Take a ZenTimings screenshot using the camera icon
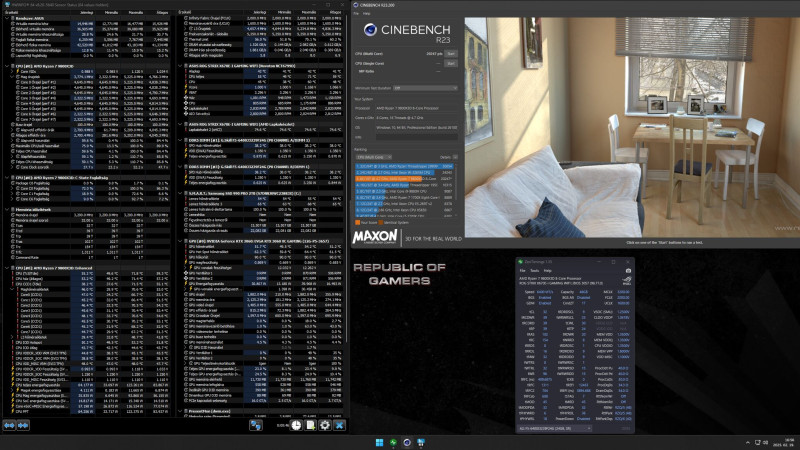This screenshot has width=800, height=450. (628, 270)
